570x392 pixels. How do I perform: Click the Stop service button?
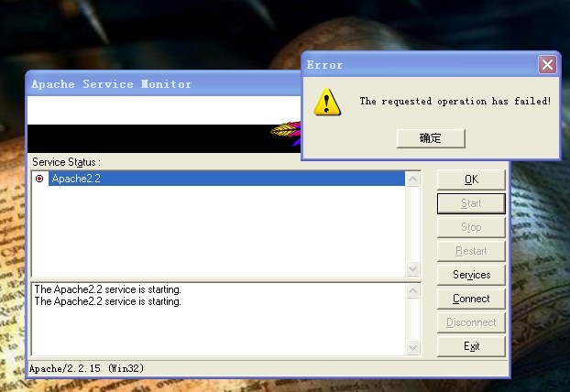coord(471,227)
